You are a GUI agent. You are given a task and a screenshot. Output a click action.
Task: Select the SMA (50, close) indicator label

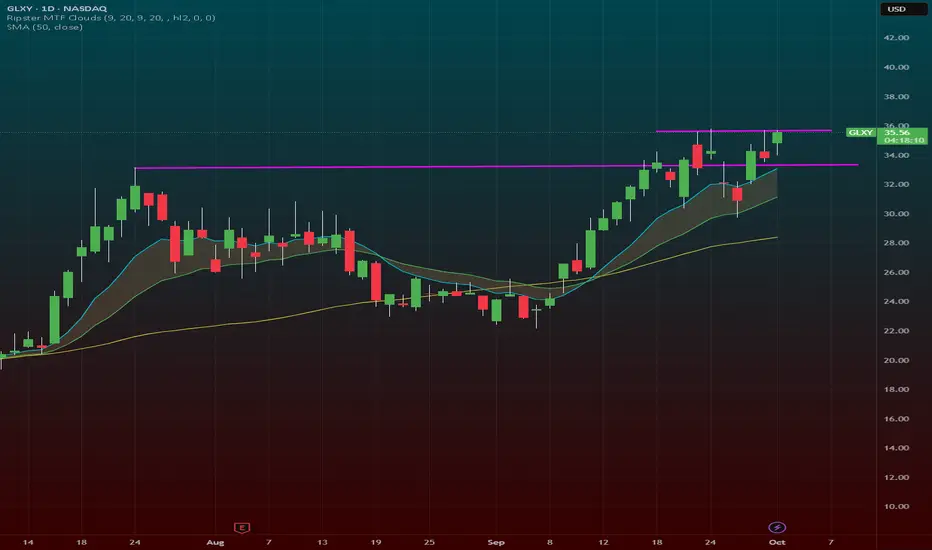click(x=45, y=27)
